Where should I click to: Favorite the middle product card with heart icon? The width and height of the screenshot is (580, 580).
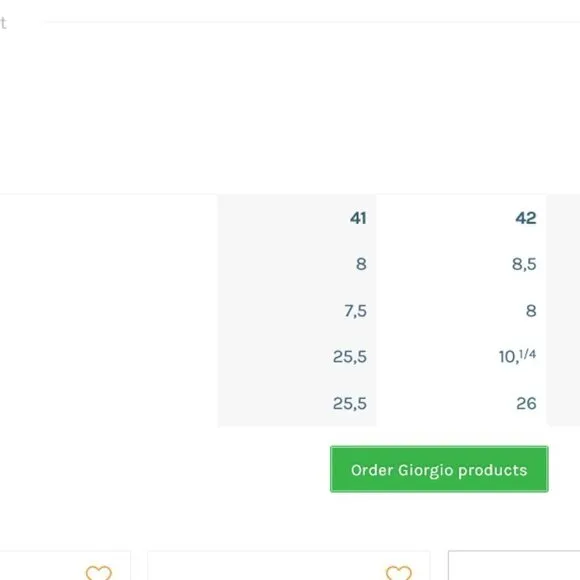point(398,572)
